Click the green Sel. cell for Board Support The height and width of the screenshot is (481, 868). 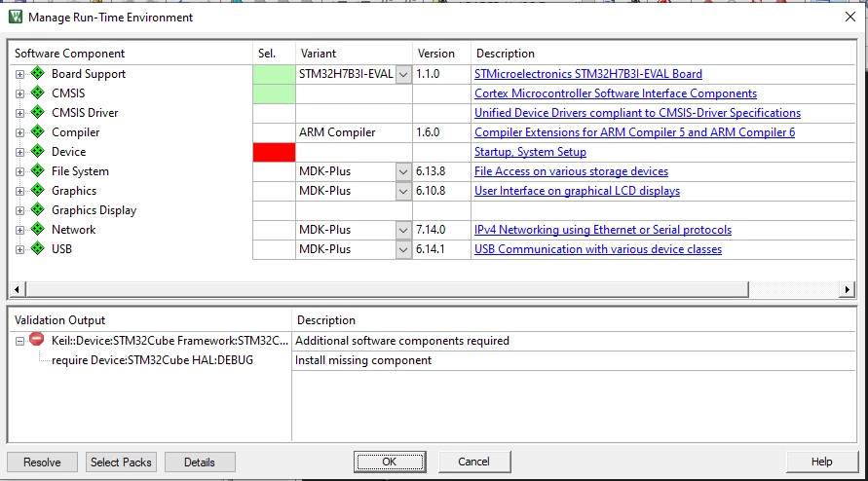pos(274,74)
